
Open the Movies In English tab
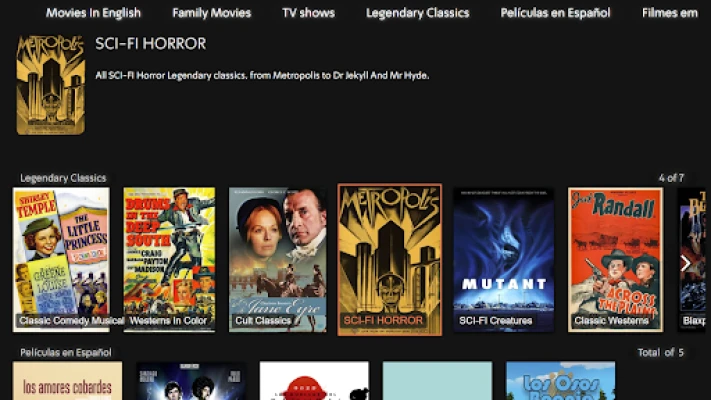pyautogui.click(x=93, y=13)
